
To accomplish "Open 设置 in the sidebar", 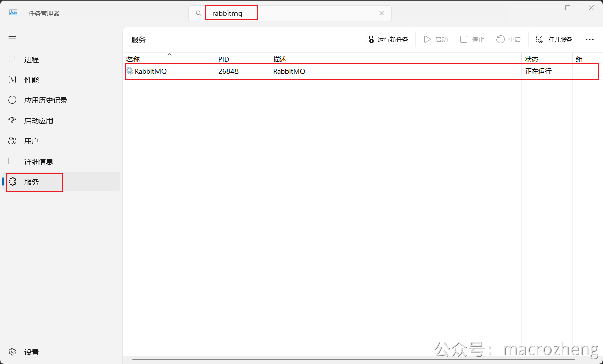I will point(62,352).
